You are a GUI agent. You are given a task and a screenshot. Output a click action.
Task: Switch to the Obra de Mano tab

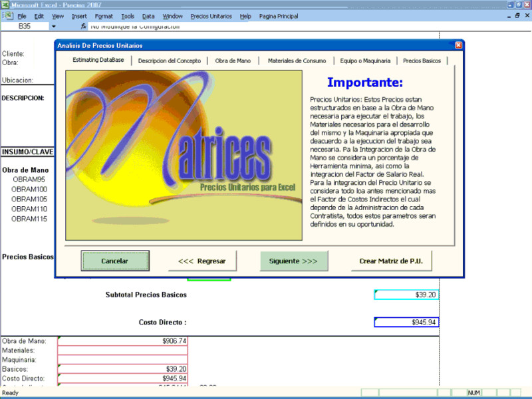click(x=233, y=61)
